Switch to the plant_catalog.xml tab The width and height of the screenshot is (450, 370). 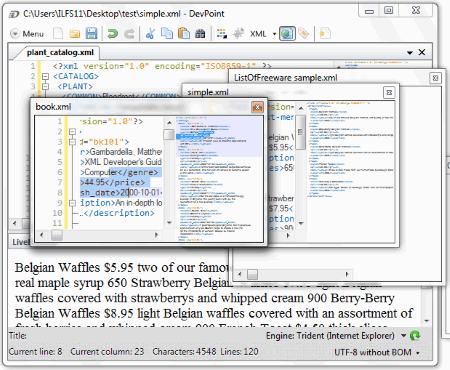tap(60, 52)
